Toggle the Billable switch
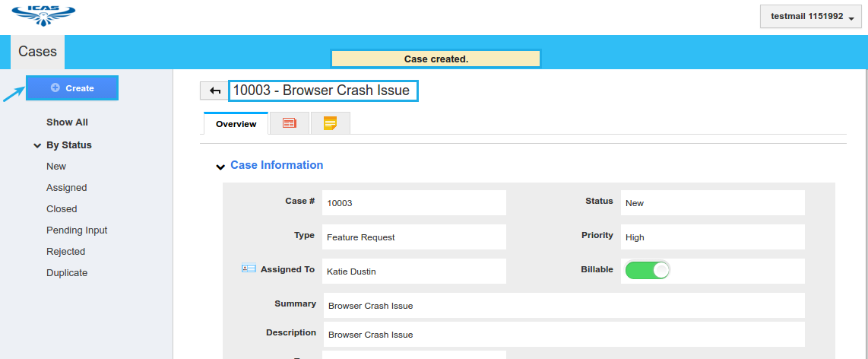This screenshot has width=868, height=359. pyautogui.click(x=647, y=270)
